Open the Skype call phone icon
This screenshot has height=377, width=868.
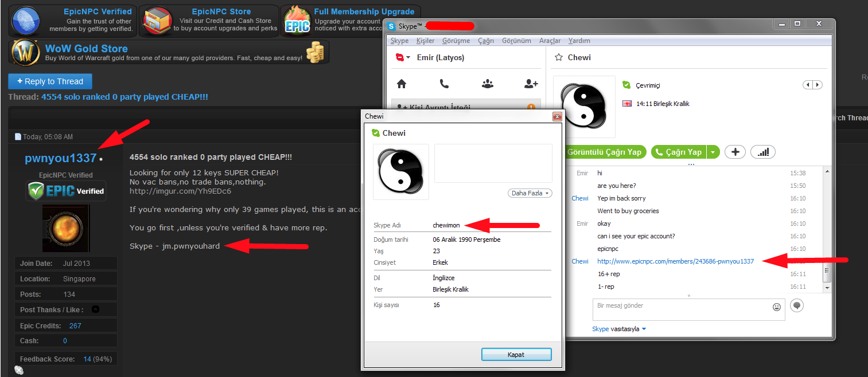coord(444,84)
